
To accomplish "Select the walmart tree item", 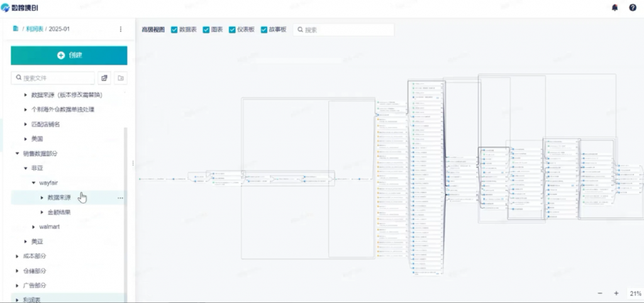I will (x=49, y=227).
